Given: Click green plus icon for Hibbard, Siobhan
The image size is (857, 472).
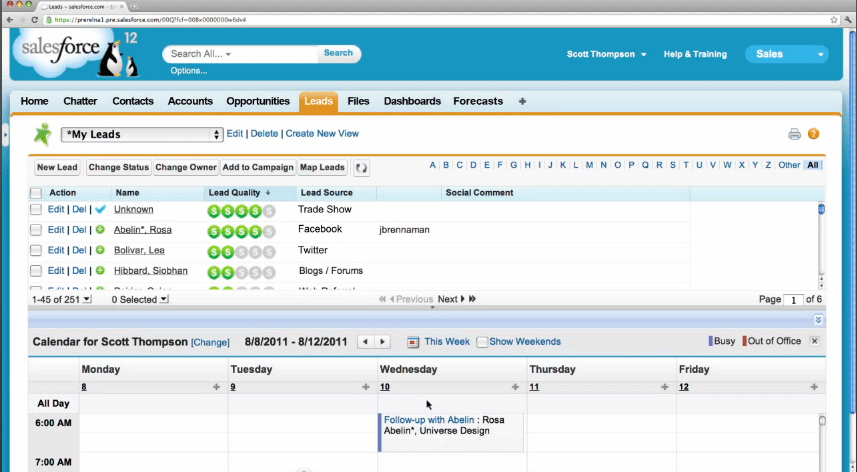Looking at the screenshot, I should click(100, 270).
